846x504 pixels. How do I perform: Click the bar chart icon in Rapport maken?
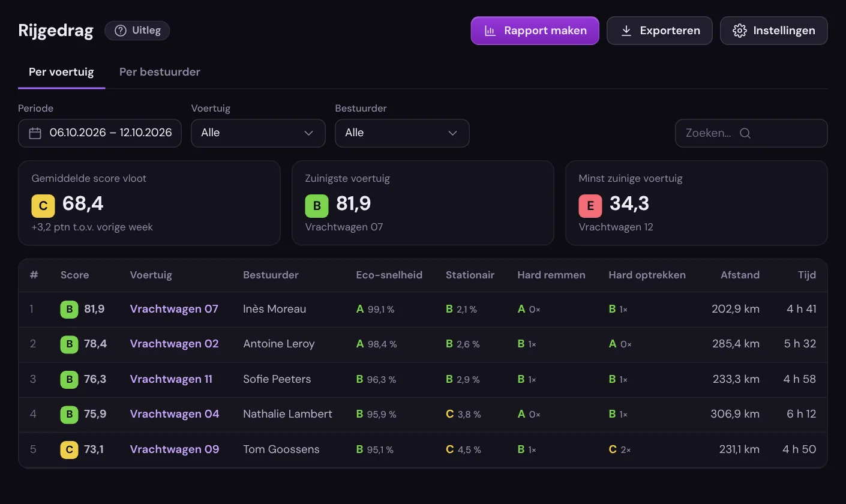pyautogui.click(x=490, y=31)
